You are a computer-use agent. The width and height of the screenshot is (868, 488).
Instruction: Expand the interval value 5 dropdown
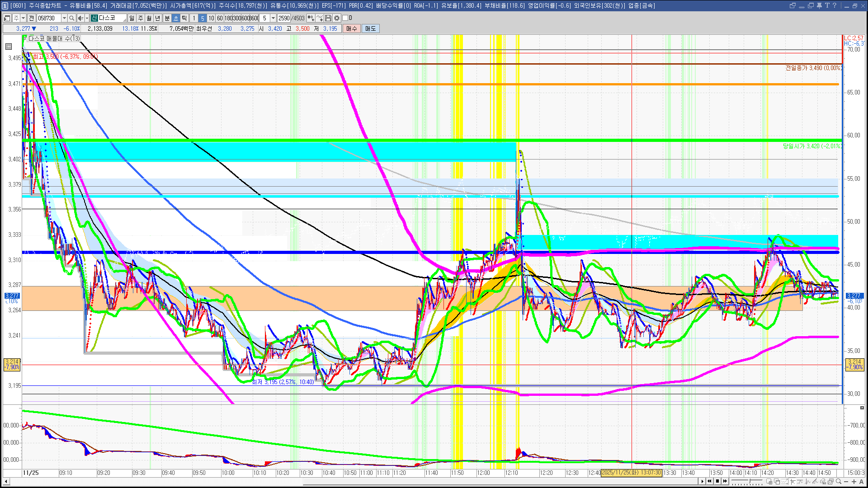(x=273, y=18)
